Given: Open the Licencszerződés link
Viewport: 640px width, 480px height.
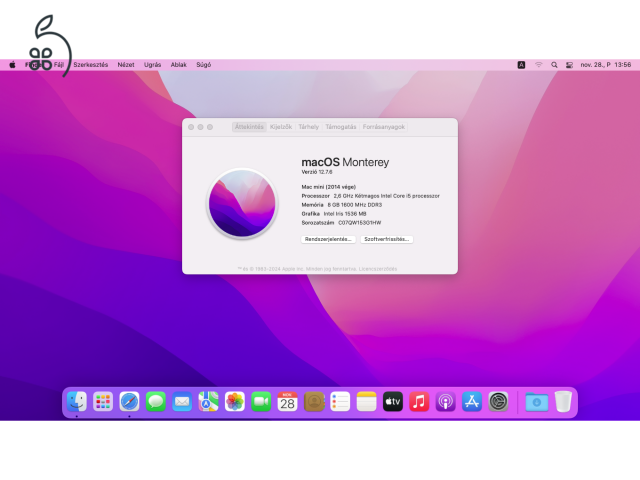Looking at the screenshot, I should point(378,269).
